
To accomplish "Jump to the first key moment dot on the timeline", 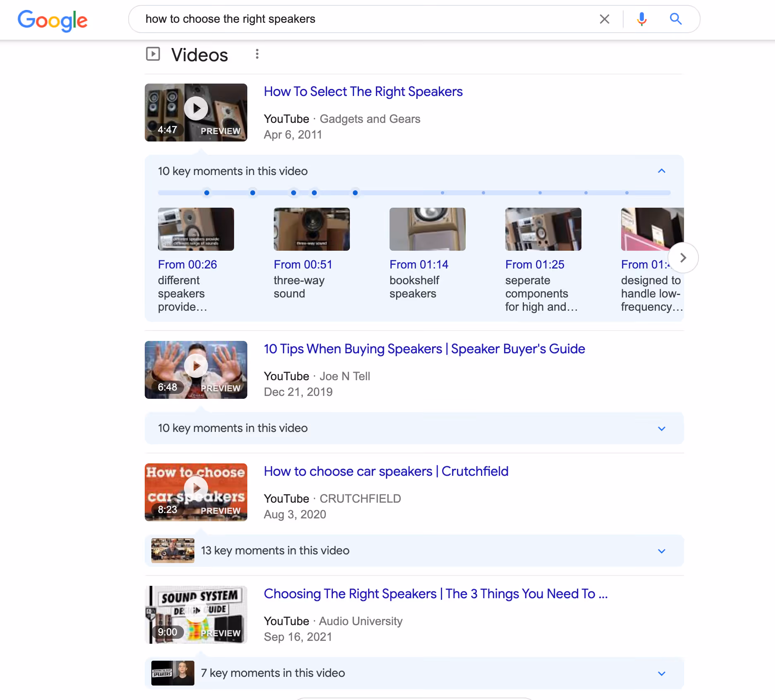I will 207,193.
